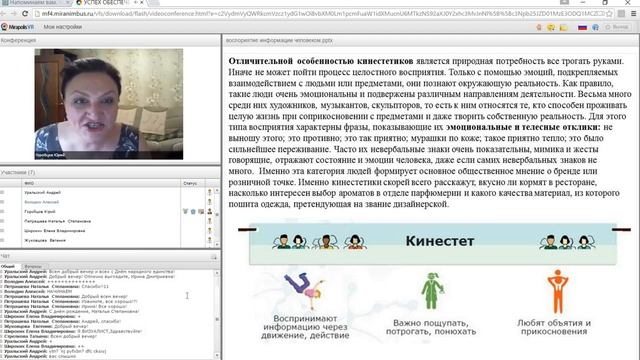Click caption Важно пощупать, потрогать, понюхать
The height and width of the screenshot is (360, 640).
click(431, 327)
